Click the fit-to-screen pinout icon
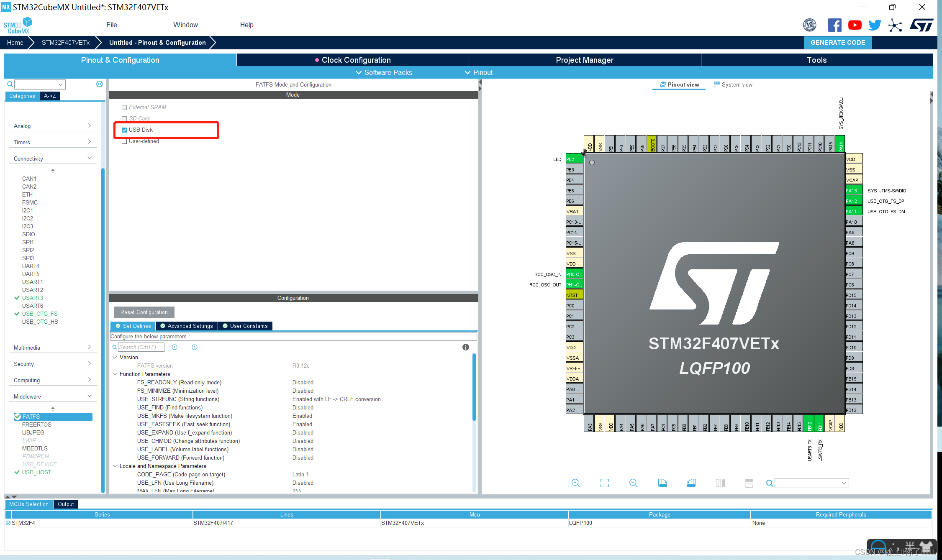 click(x=604, y=483)
